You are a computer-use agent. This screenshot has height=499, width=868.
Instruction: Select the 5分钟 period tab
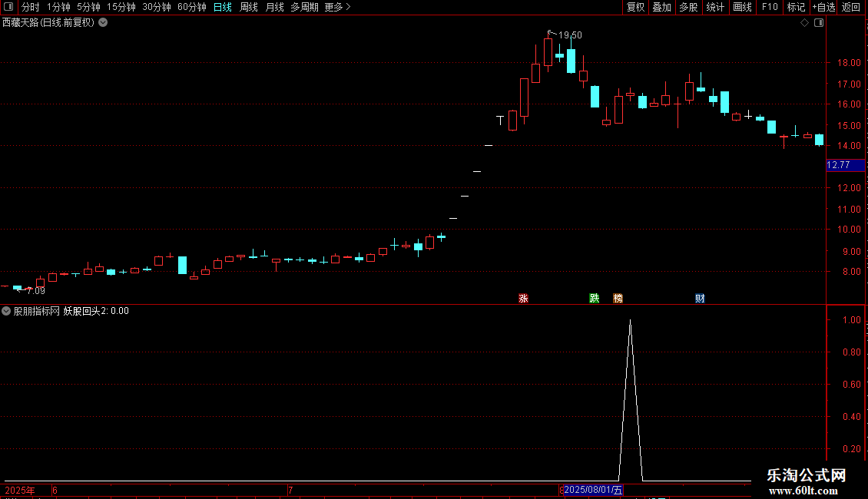[88, 7]
